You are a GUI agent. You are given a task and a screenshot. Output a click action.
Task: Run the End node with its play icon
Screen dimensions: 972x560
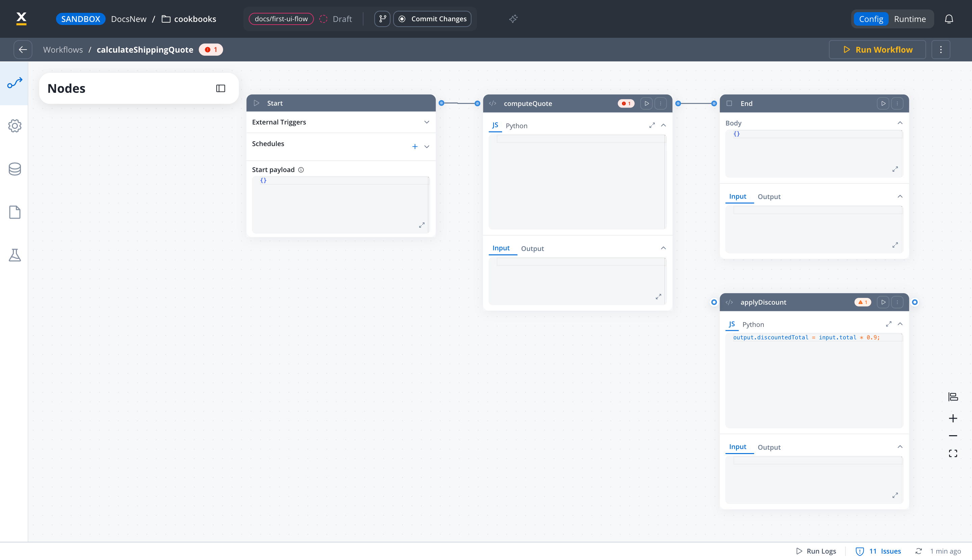[883, 104]
